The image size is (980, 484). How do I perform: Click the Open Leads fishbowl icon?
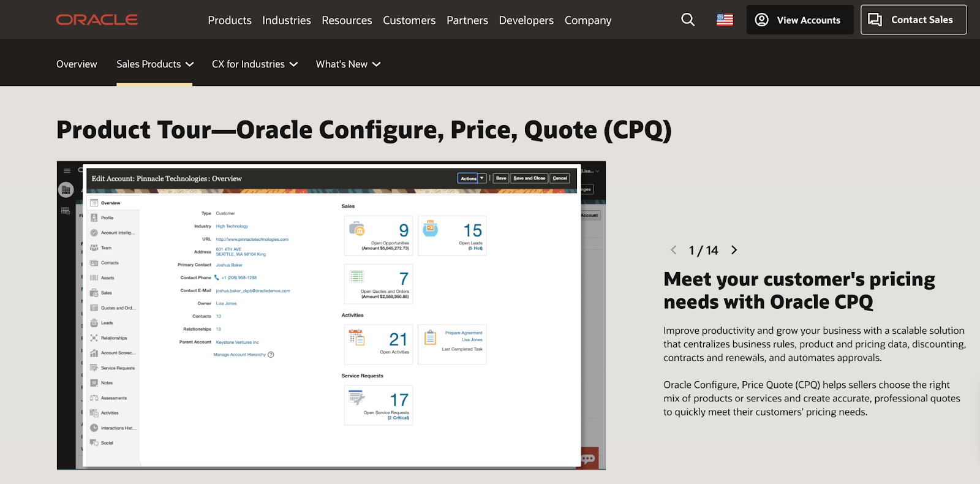coord(431,229)
